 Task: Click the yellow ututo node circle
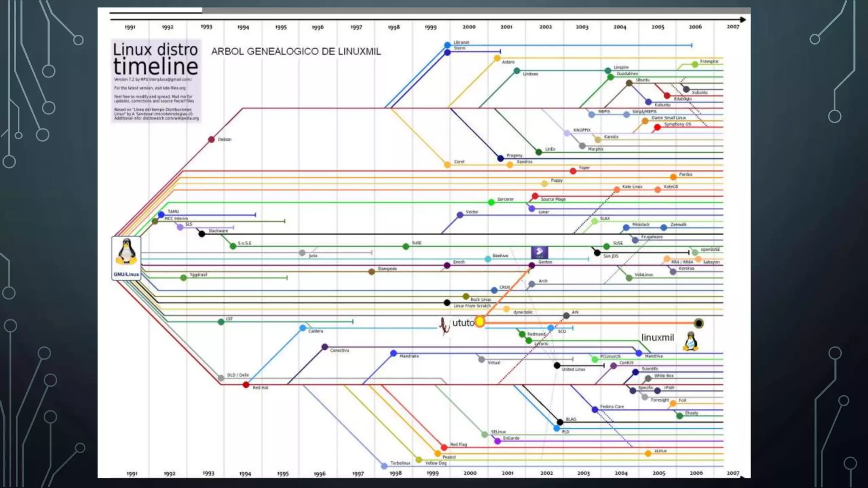point(480,322)
